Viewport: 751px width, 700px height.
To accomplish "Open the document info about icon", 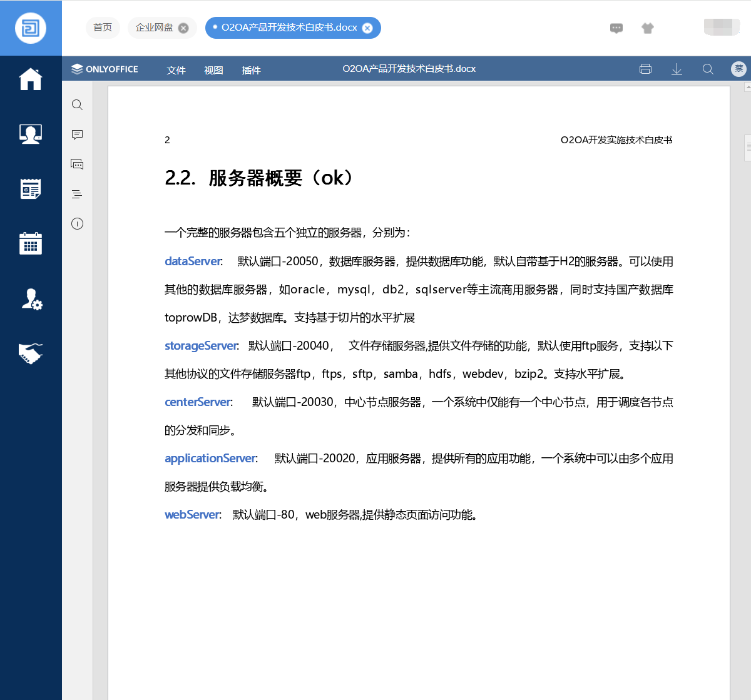I will click(77, 223).
